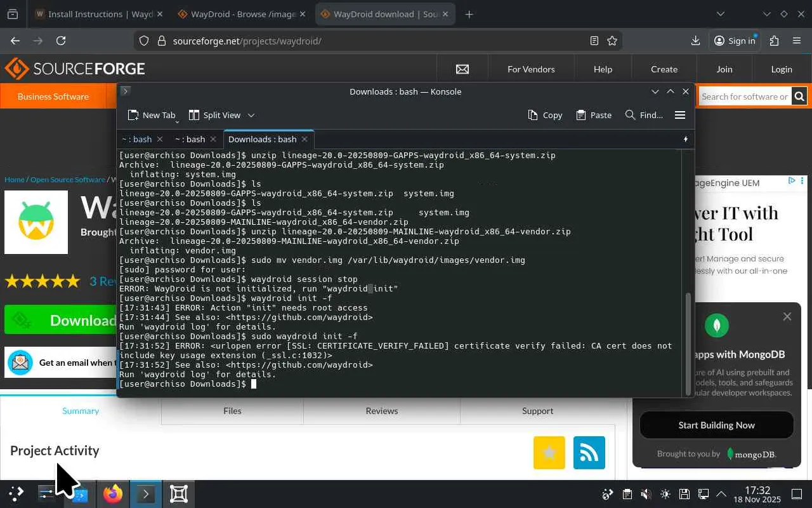Select the Summary tab on SourceForge
Image resolution: width=812 pixels, height=508 pixels.
tap(81, 411)
